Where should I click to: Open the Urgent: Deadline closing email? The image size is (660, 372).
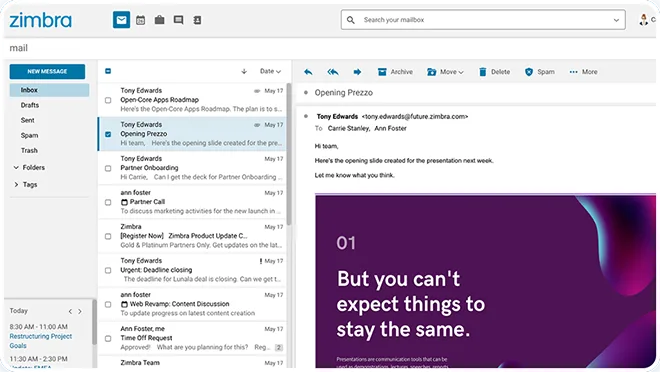coord(192,270)
